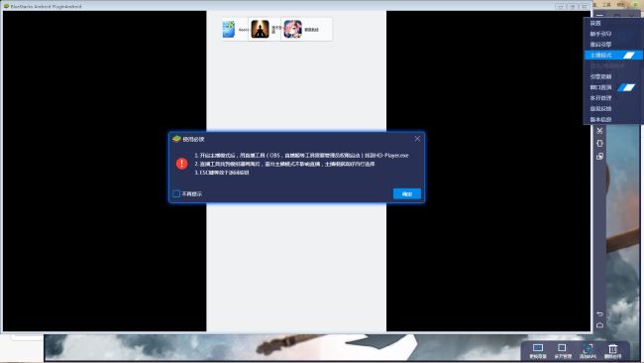
Task: Launch the pink-haired anime game app
Action: (x=292, y=29)
